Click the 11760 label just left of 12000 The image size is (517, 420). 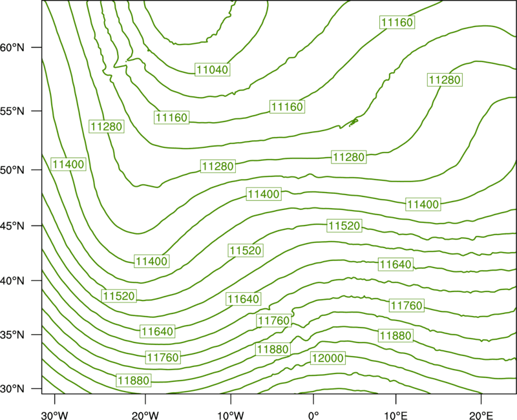(274, 320)
